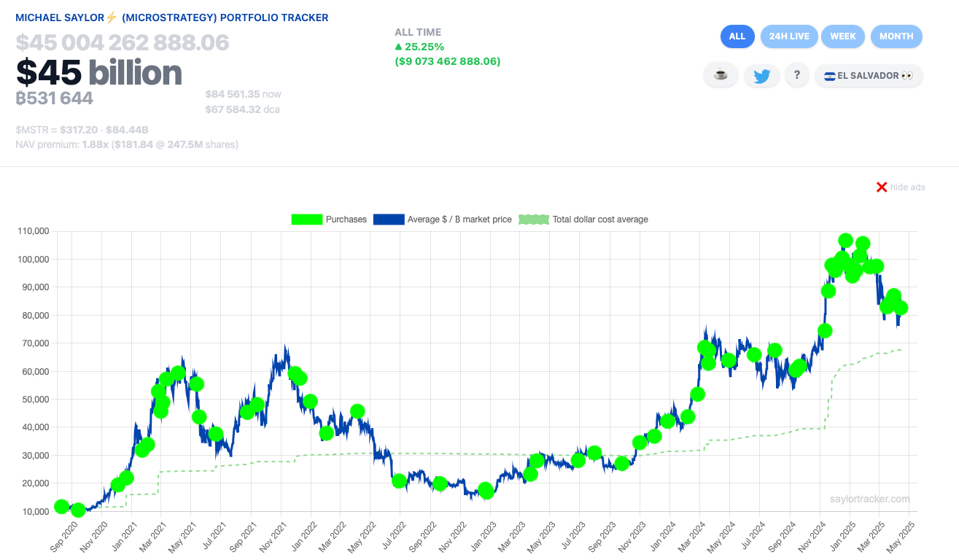Click the $84 561.35 now price

pyautogui.click(x=243, y=94)
